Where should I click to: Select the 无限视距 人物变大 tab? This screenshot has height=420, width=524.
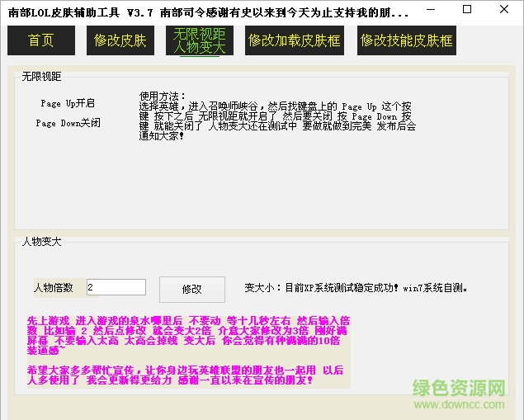[200, 40]
